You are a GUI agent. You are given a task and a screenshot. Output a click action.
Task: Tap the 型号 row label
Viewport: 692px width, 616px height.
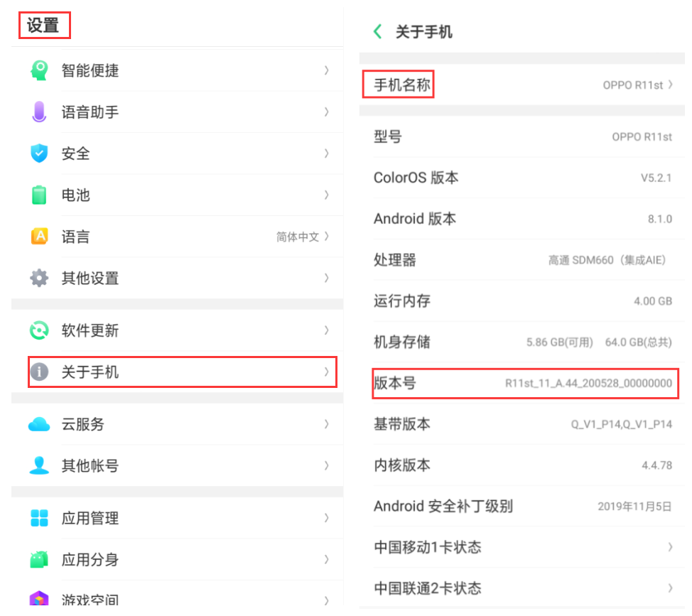[x=388, y=137]
